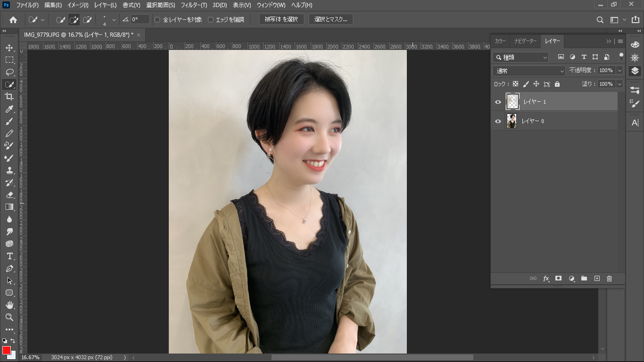Open the ファイル(F) menu

(x=27, y=5)
